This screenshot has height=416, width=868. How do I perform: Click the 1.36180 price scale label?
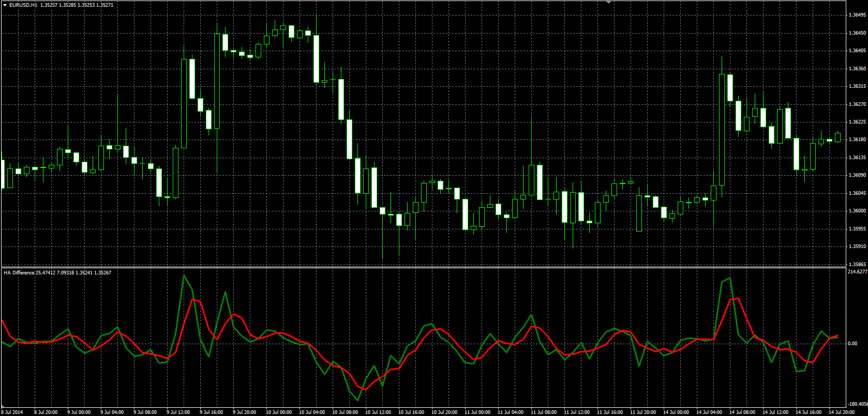click(857, 140)
